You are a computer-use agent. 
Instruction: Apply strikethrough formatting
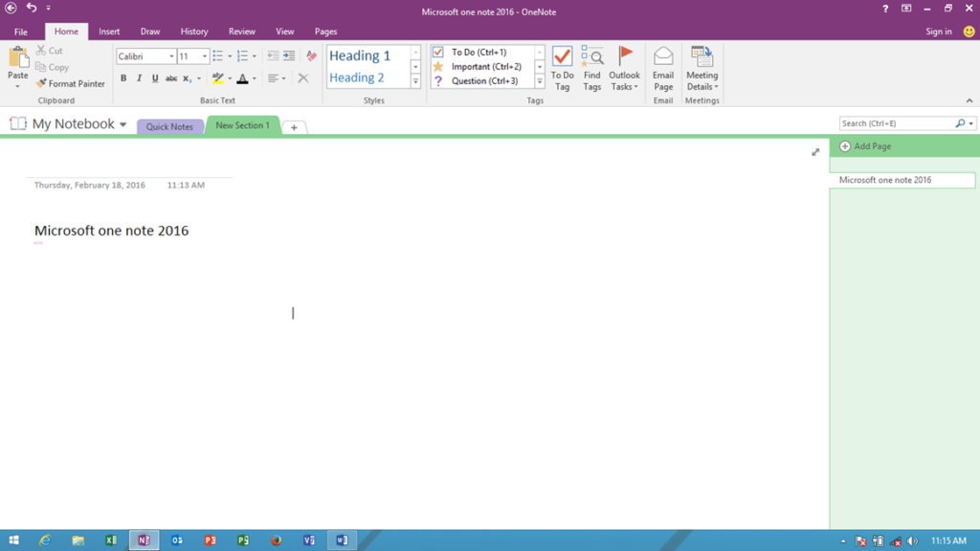(170, 78)
